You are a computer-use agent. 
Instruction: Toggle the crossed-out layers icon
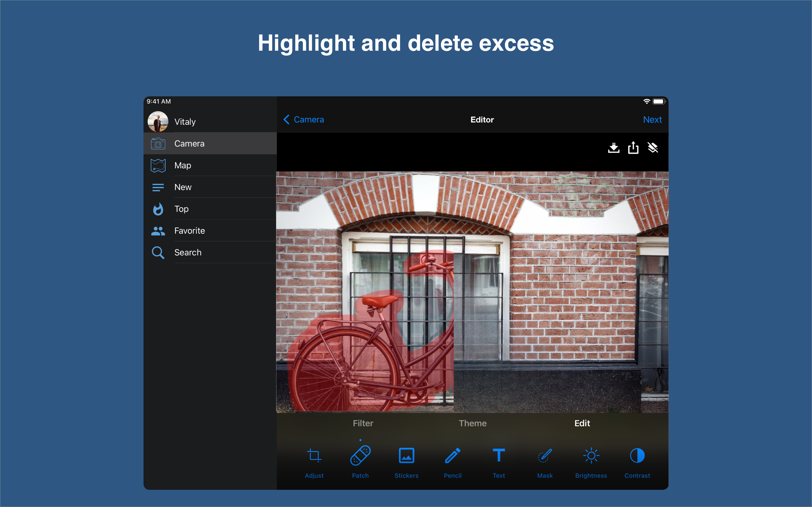(653, 148)
